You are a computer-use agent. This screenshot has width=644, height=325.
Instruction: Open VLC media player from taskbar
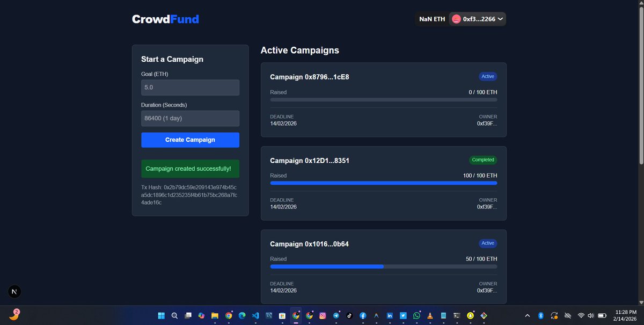pyautogui.click(x=430, y=316)
